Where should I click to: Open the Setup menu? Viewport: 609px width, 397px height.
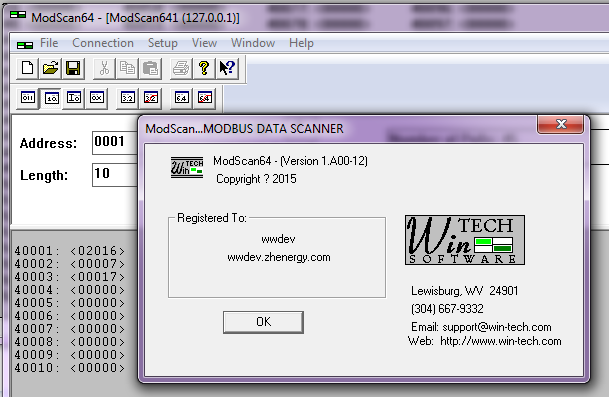click(163, 43)
